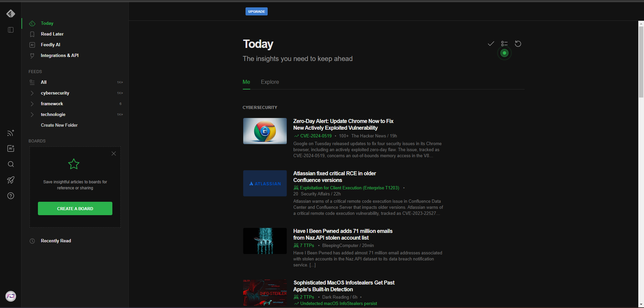Expand the technologie feeds folder

point(32,114)
